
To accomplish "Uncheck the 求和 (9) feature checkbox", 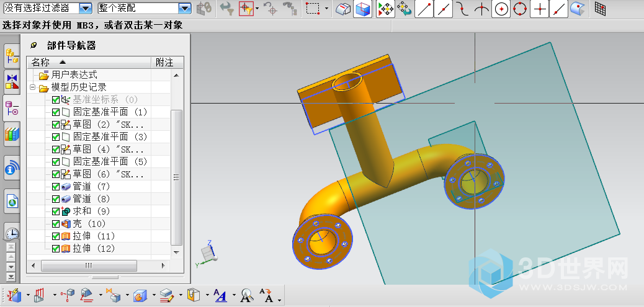I will (x=56, y=211).
